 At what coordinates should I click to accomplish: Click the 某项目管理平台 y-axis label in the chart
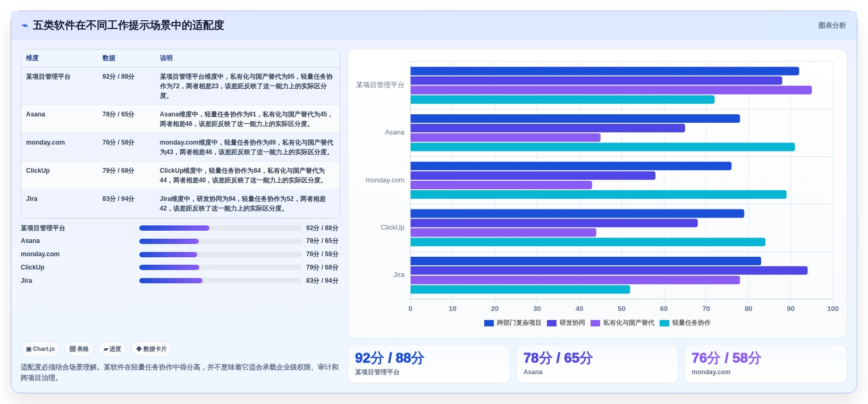pos(380,85)
